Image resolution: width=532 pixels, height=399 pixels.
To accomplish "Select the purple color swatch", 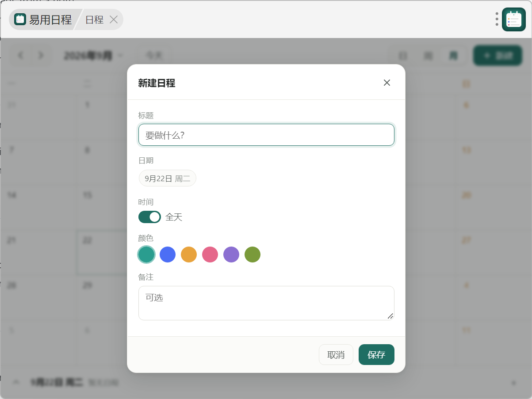I will point(231,255).
